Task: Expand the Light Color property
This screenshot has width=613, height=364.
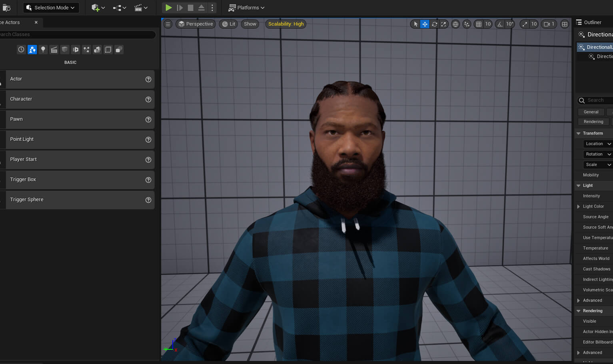Action: click(578, 207)
